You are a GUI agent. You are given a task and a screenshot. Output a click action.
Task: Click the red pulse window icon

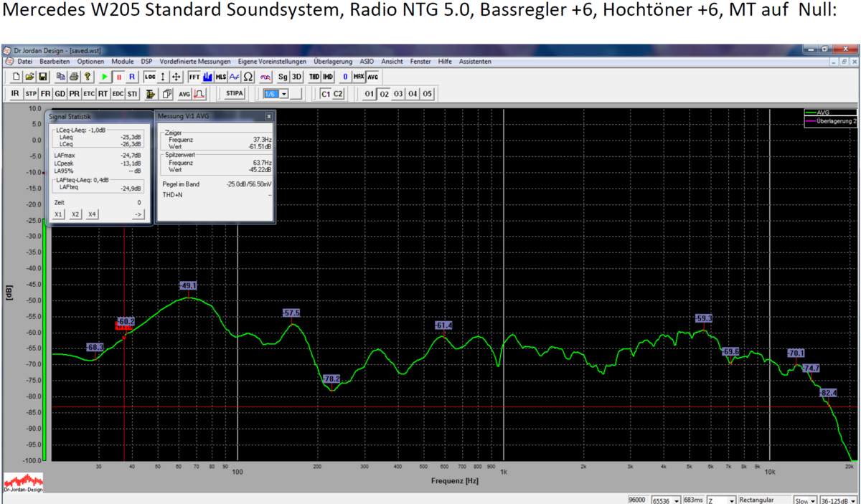click(199, 94)
